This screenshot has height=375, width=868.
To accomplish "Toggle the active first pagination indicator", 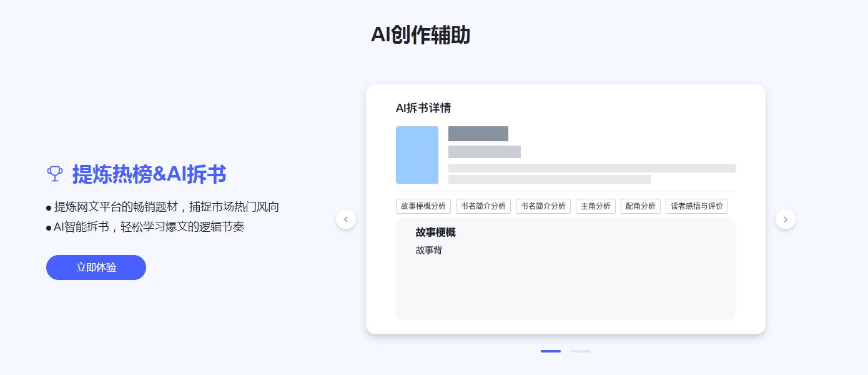I will [x=551, y=351].
